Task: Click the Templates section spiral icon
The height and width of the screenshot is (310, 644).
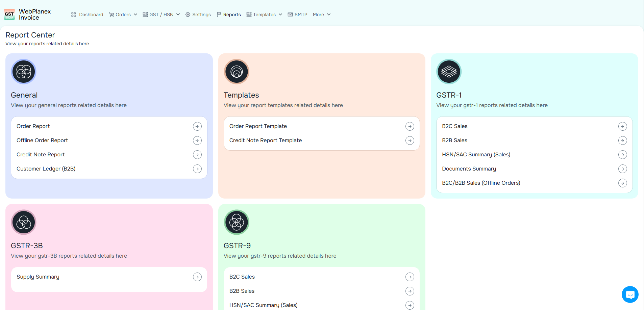Action: (x=237, y=72)
